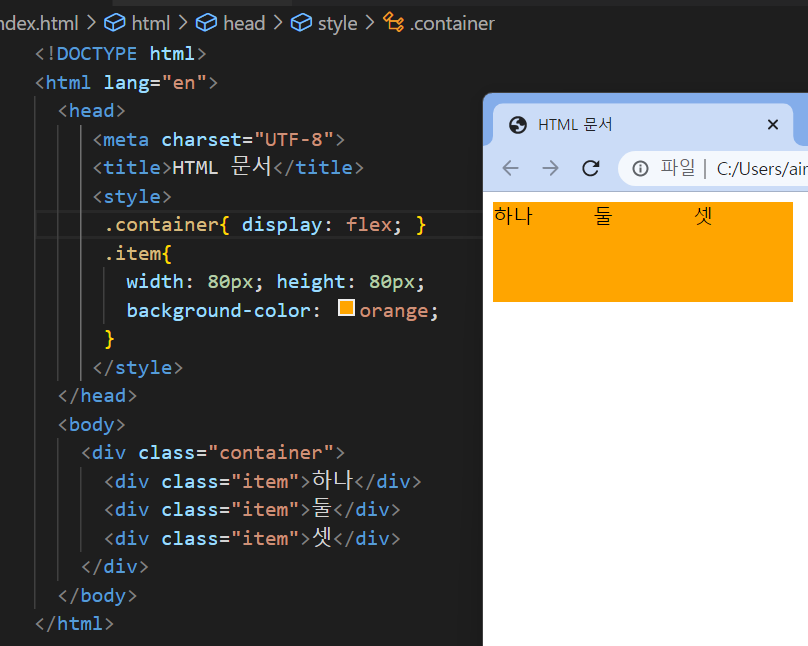Click the background-color property name
Screen dimensions: 808x646
coord(220,311)
